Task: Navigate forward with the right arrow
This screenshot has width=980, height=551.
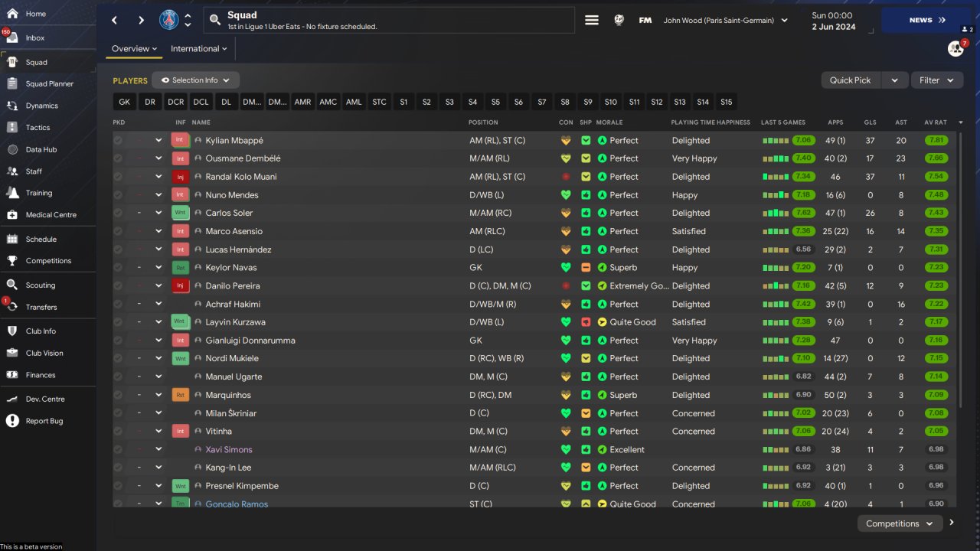Action: pyautogui.click(x=141, y=21)
